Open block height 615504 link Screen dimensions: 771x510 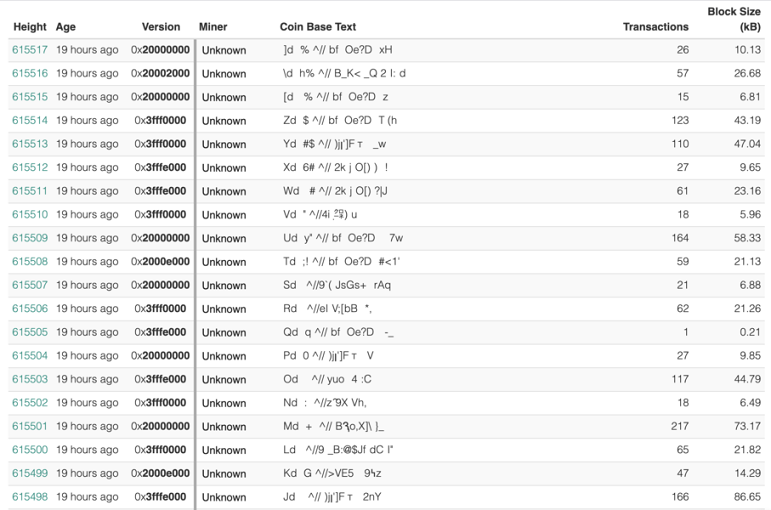coord(30,356)
